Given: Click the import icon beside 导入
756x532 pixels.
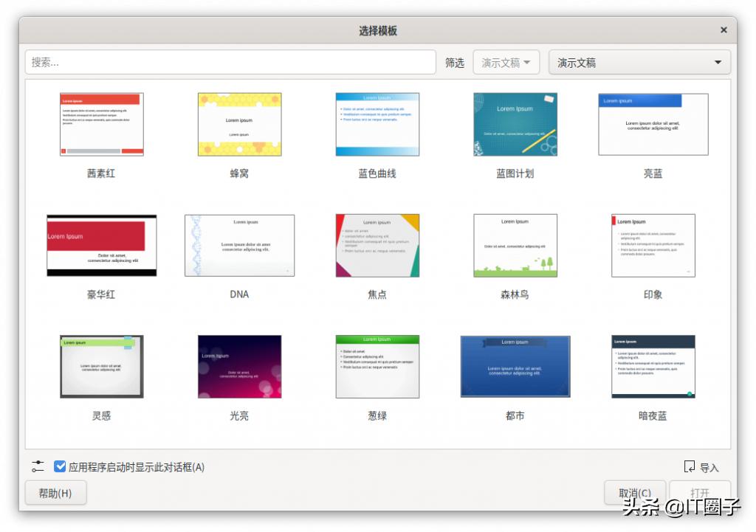Looking at the screenshot, I should coord(688,466).
